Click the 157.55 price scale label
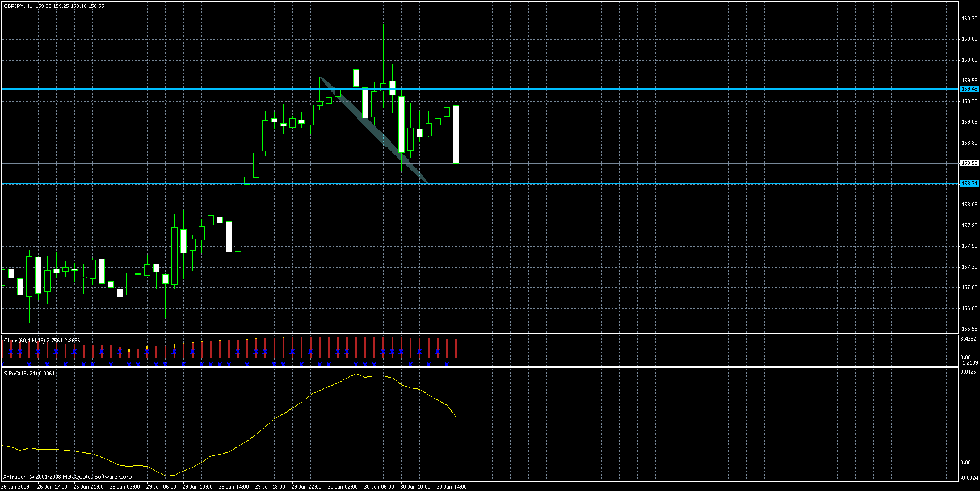Image resolution: width=980 pixels, height=491 pixels. pyautogui.click(x=969, y=246)
